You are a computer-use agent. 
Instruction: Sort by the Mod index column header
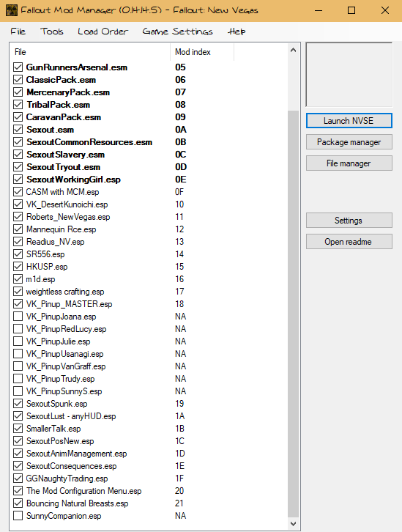click(202, 52)
